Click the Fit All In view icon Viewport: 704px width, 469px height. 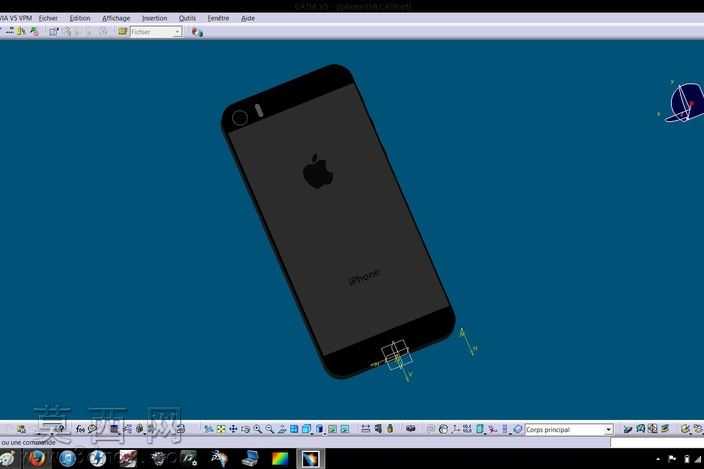coord(221,429)
